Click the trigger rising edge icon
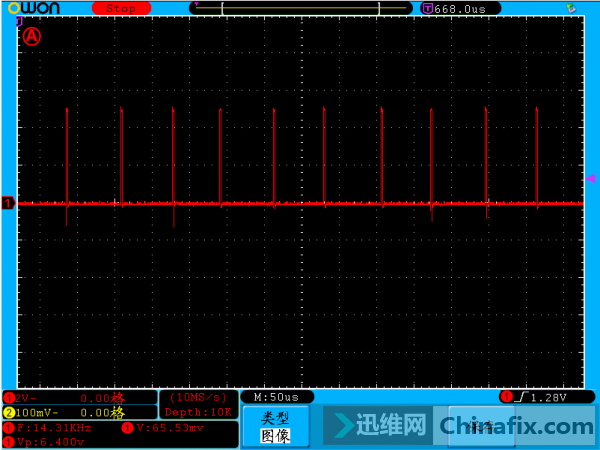This screenshot has height=450, width=600. click(522, 397)
